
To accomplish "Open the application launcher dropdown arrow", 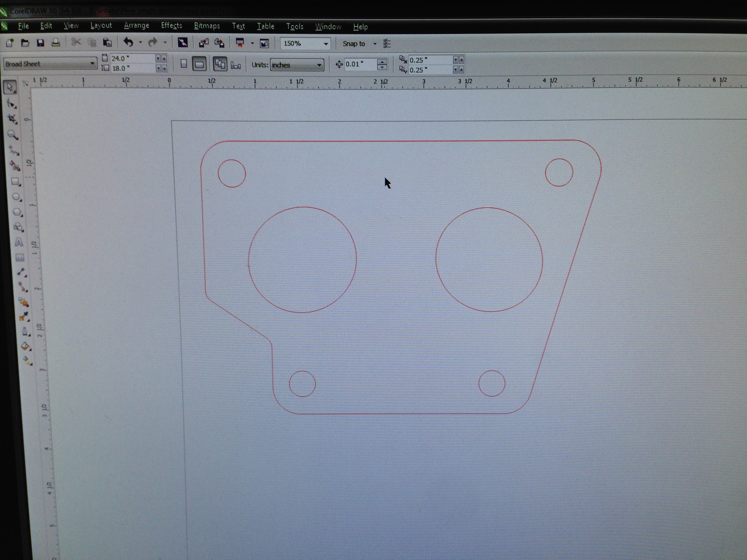I will tap(252, 43).
